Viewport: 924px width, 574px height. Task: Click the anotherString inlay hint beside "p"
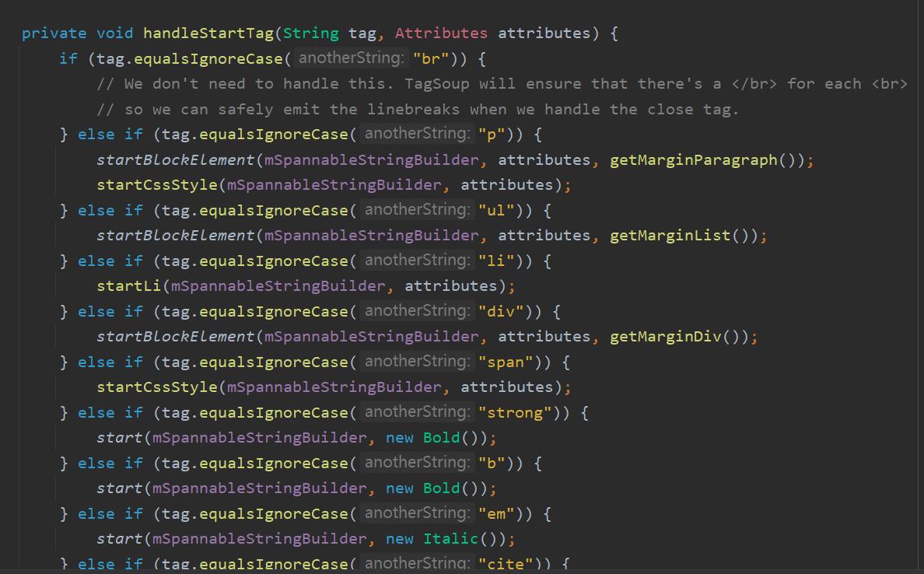tap(418, 134)
